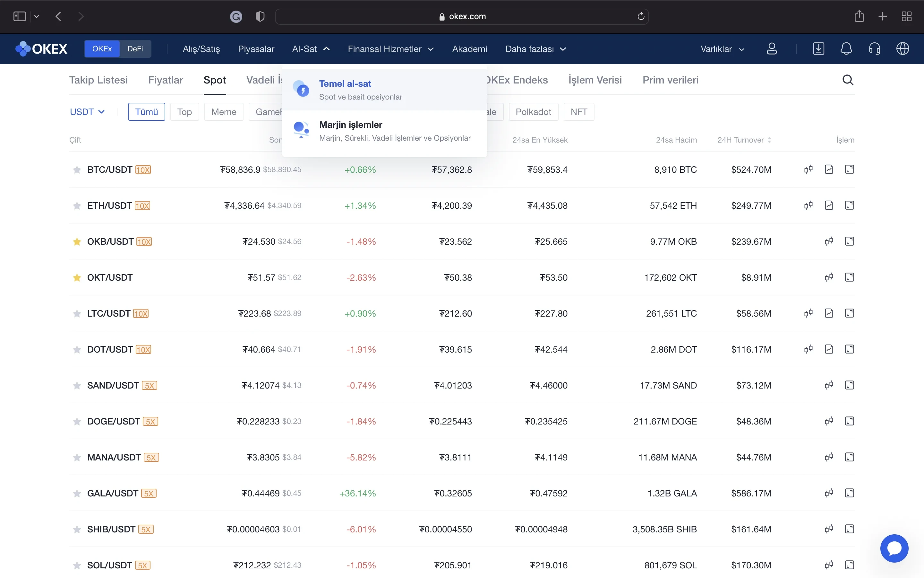Open Akademi nav link
The width and height of the screenshot is (924, 578).
(470, 49)
